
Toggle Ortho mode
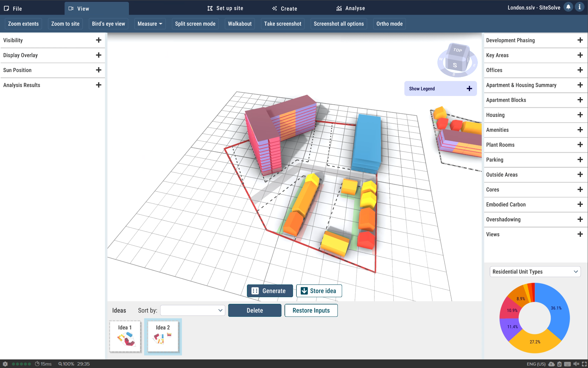click(389, 24)
